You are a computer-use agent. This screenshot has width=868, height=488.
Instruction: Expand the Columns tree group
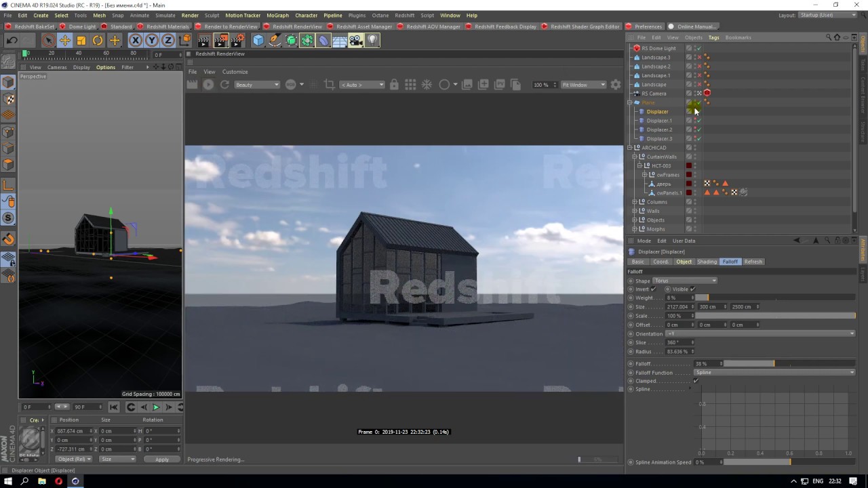(635, 202)
